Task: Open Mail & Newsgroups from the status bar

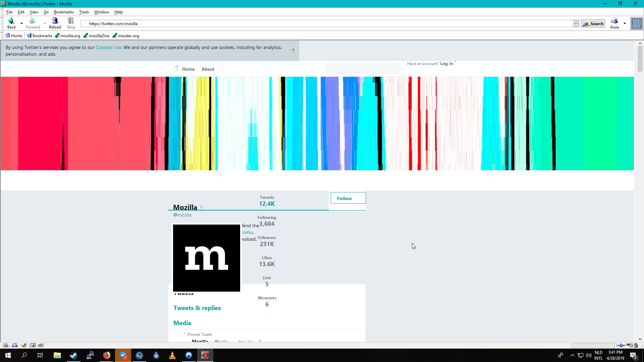Action: coord(15,345)
